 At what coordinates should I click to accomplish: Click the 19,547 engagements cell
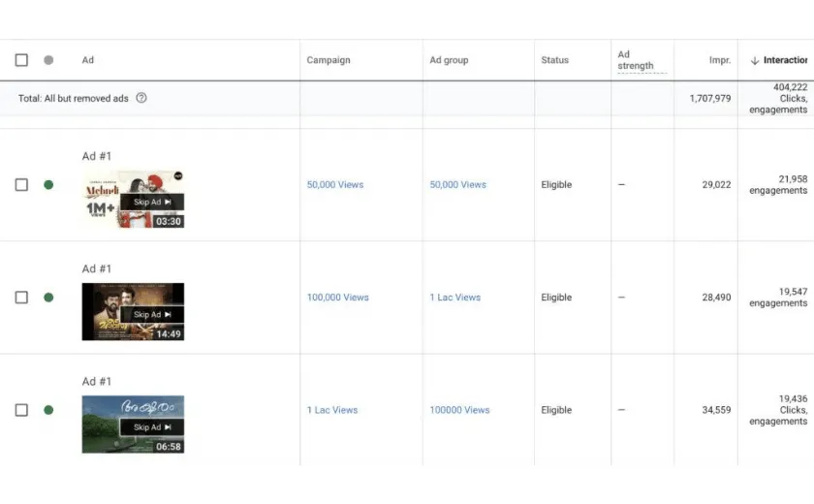coord(778,298)
